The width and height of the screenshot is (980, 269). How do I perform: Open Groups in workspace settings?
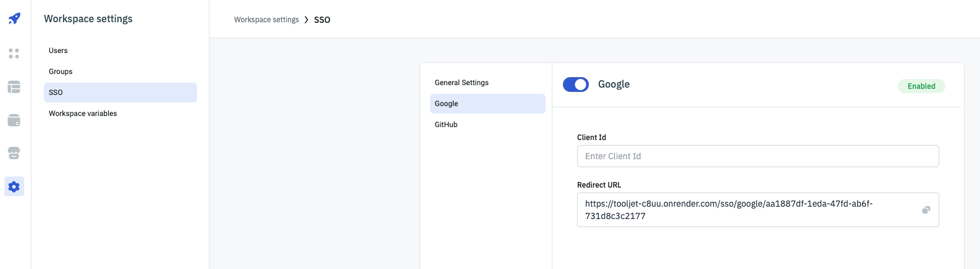click(61, 72)
